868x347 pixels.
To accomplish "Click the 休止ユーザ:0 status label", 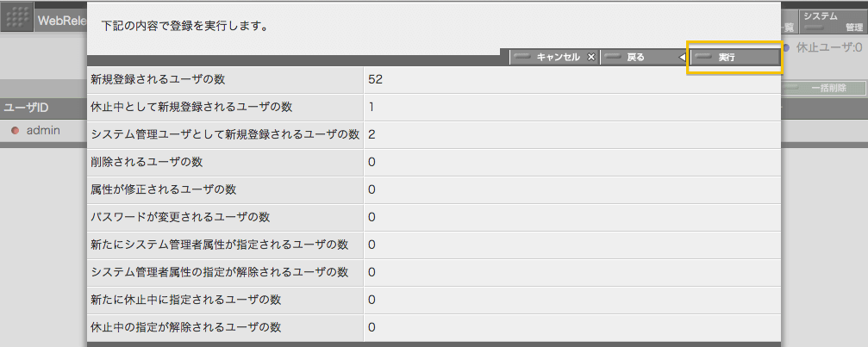I will pos(830,48).
